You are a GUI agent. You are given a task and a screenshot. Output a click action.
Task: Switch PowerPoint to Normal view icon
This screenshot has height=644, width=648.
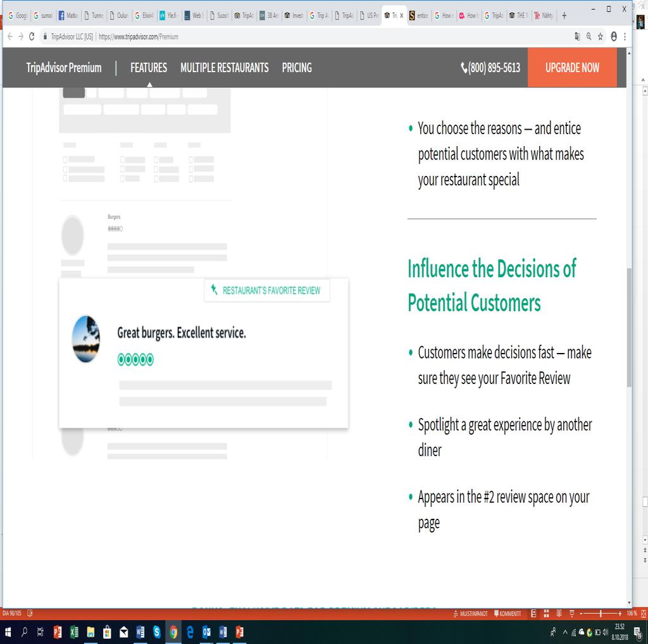[533, 614]
